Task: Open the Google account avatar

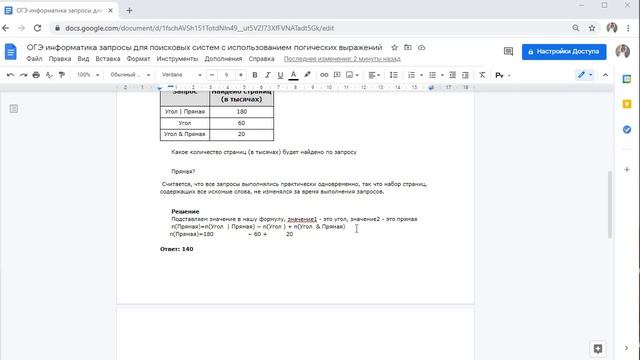Action: (622, 51)
